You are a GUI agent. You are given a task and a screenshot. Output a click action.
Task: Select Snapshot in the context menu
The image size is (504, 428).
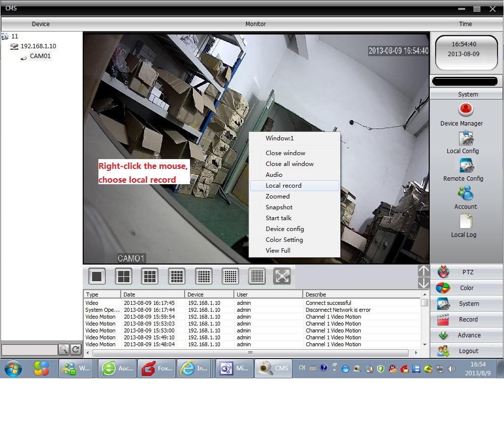[x=279, y=207]
